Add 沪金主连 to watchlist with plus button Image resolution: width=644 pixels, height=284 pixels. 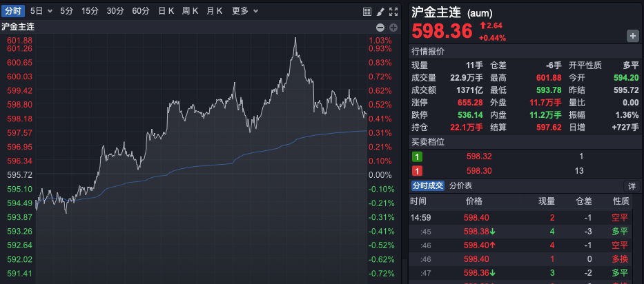click(x=632, y=36)
